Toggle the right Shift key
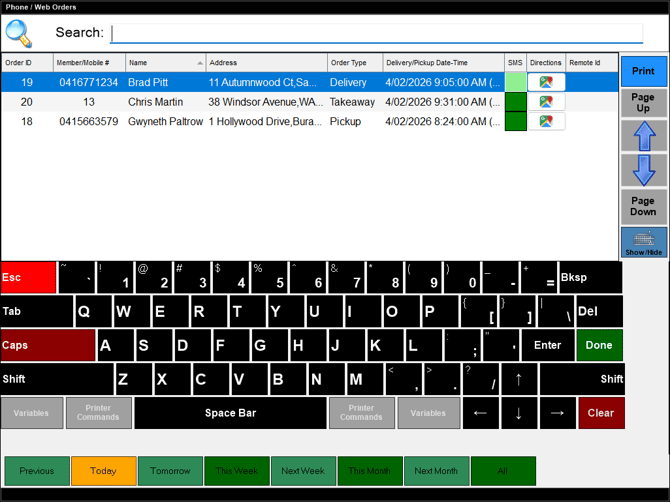 point(582,379)
